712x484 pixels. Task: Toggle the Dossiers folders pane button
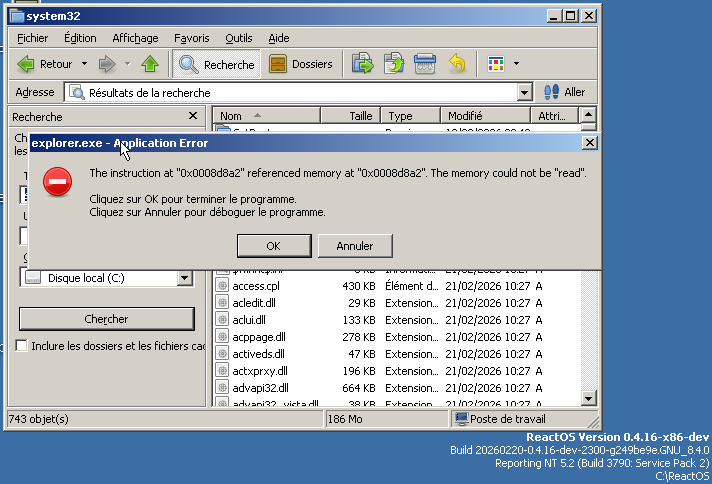tap(300, 64)
